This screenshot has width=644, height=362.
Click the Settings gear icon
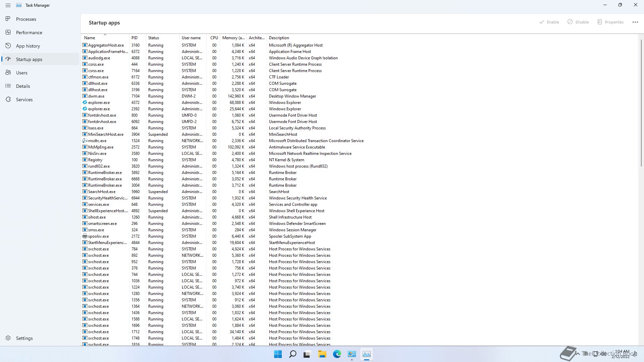point(8,338)
